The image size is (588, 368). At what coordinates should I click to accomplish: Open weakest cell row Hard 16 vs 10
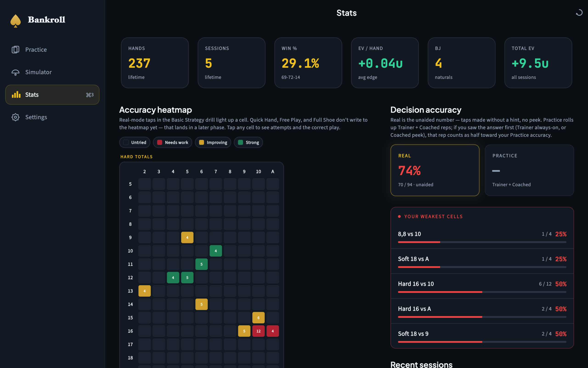pos(482,286)
